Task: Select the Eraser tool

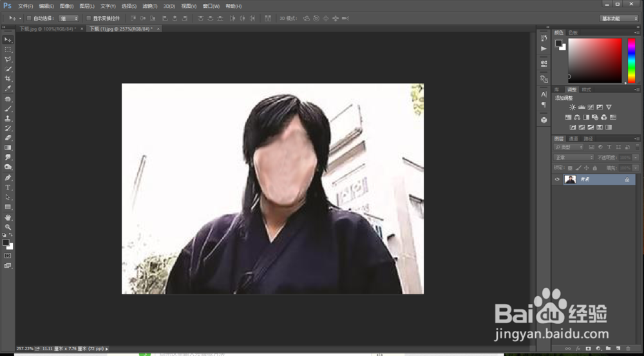Action: tap(8, 138)
